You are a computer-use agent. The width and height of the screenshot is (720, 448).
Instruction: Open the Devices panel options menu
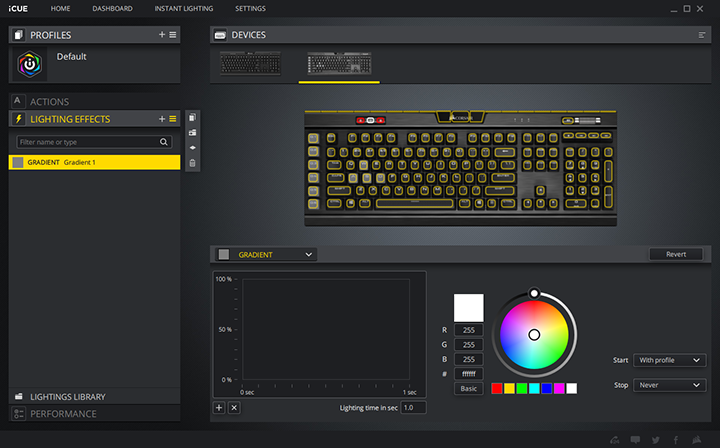[x=702, y=35]
